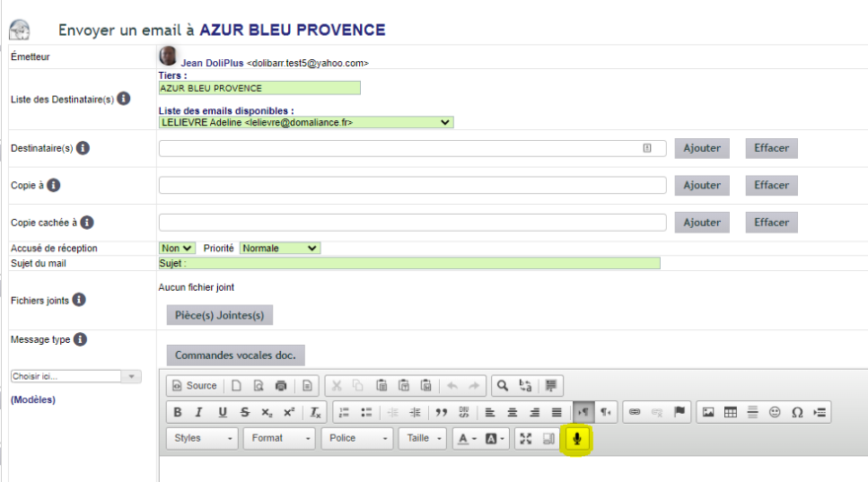The width and height of the screenshot is (868, 482).
Task: Open the background color picker
Action: click(x=494, y=439)
